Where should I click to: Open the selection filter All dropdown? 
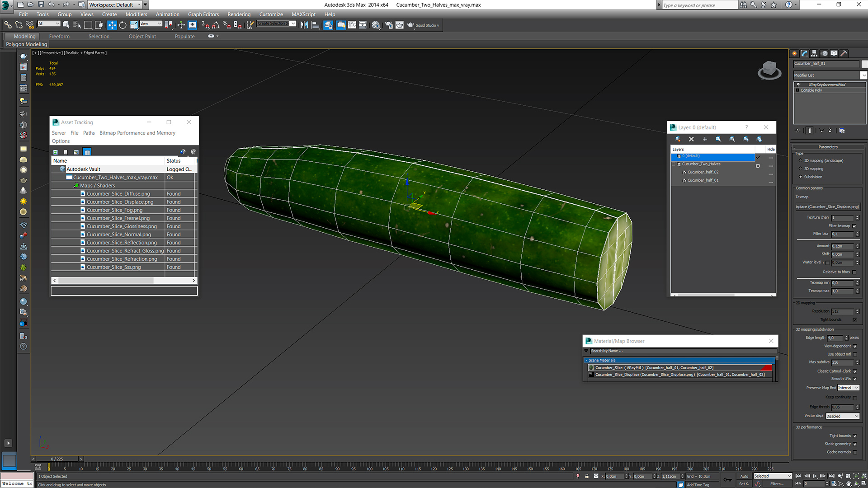pyautogui.click(x=49, y=23)
